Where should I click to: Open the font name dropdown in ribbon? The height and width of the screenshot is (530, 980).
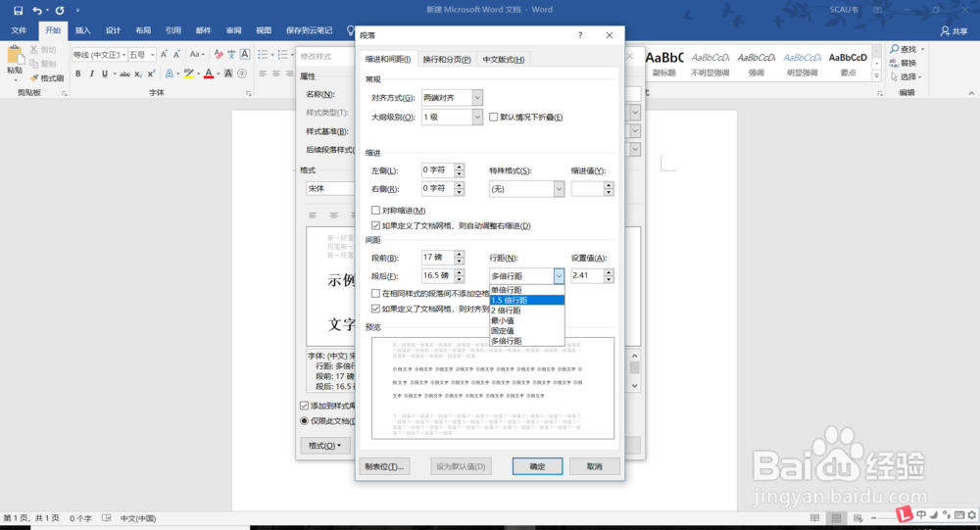[x=123, y=55]
